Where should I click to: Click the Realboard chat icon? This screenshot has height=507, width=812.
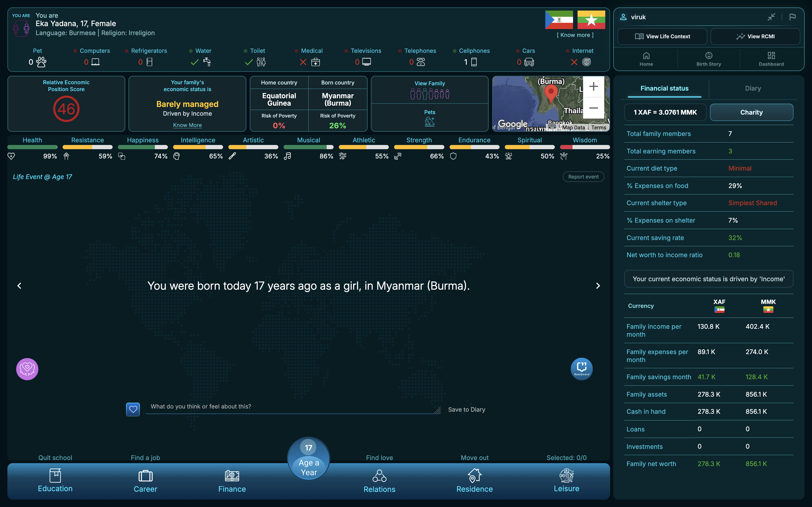(x=582, y=369)
